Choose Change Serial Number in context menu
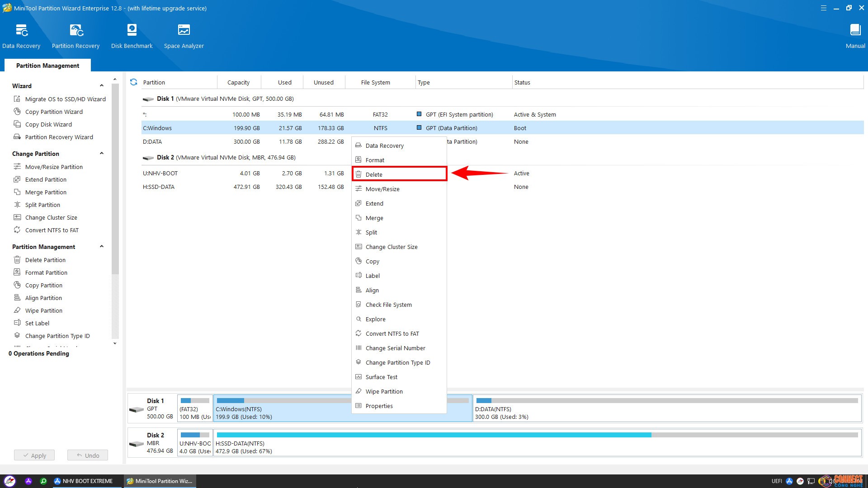The width and height of the screenshot is (868, 488). pyautogui.click(x=399, y=348)
